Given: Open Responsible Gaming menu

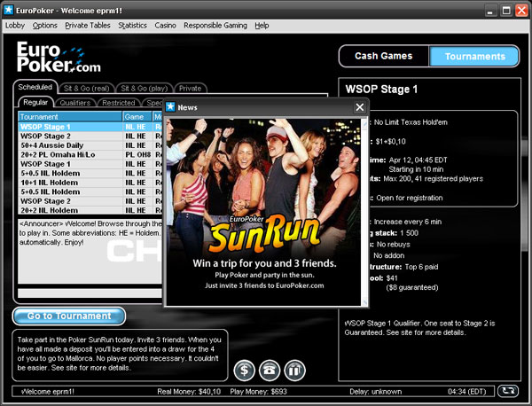Looking at the screenshot, I should pyautogui.click(x=215, y=26).
